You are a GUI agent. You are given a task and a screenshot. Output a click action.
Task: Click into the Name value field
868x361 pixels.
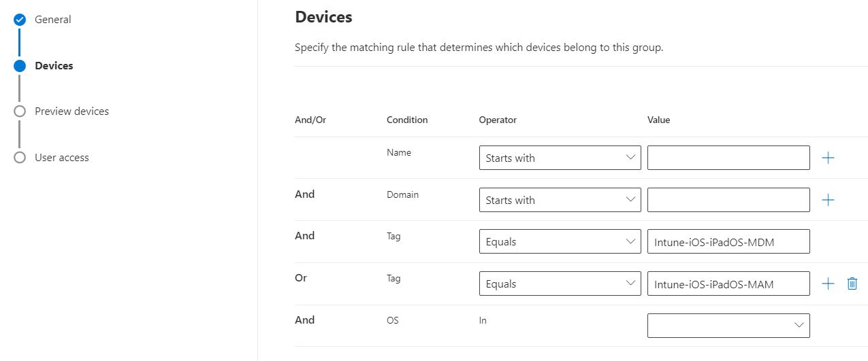pos(728,158)
